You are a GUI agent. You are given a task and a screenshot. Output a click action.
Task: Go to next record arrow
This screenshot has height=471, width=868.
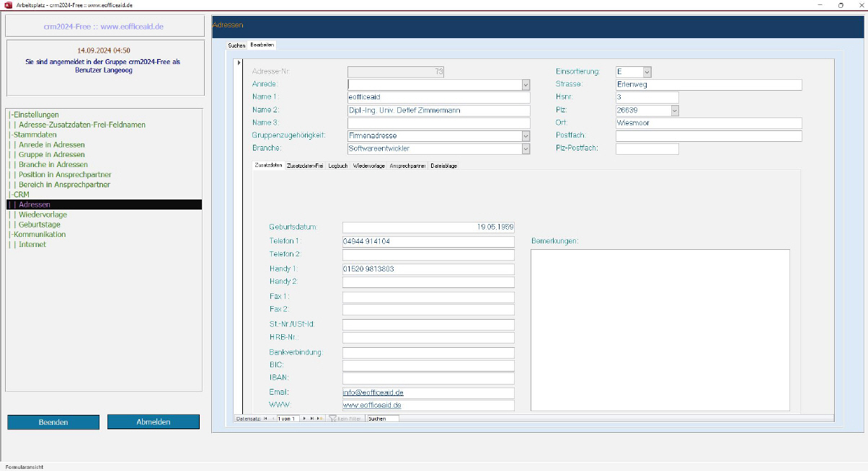point(304,418)
